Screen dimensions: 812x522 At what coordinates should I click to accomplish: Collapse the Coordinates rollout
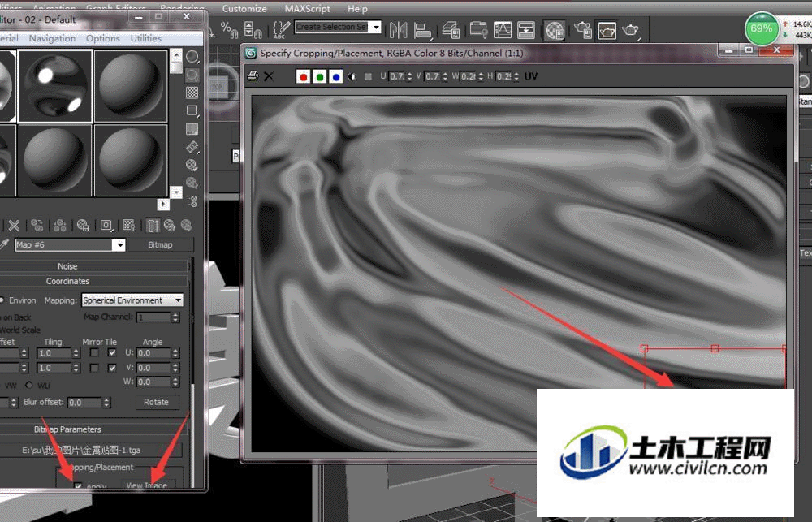click(67, 281)
